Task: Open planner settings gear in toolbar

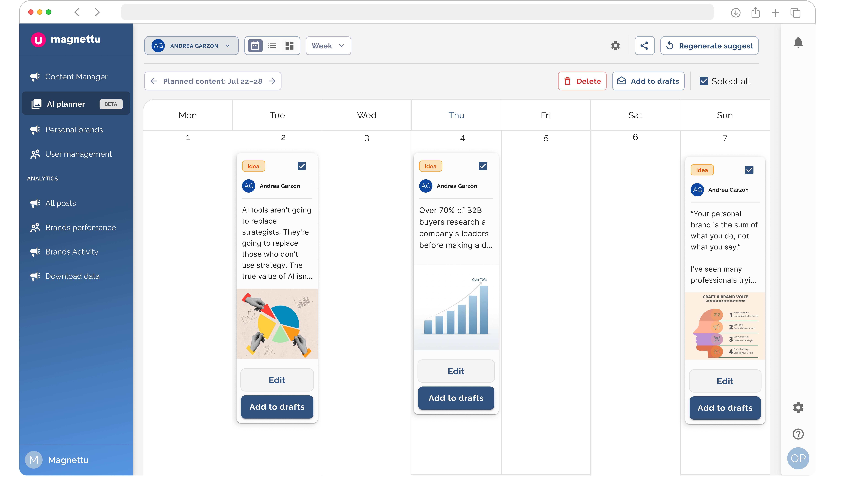Action: coord(615,45)
